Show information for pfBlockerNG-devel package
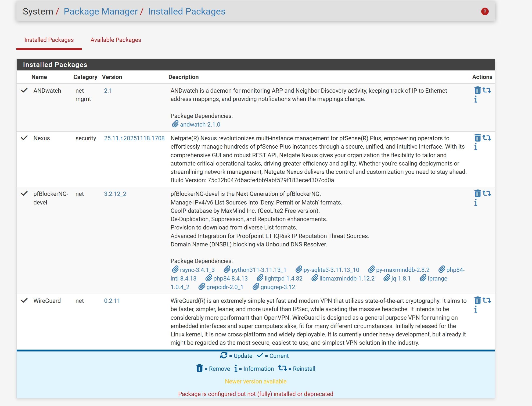Image resolution: width=532 pixels, height=406 pixels. [476, 203]
